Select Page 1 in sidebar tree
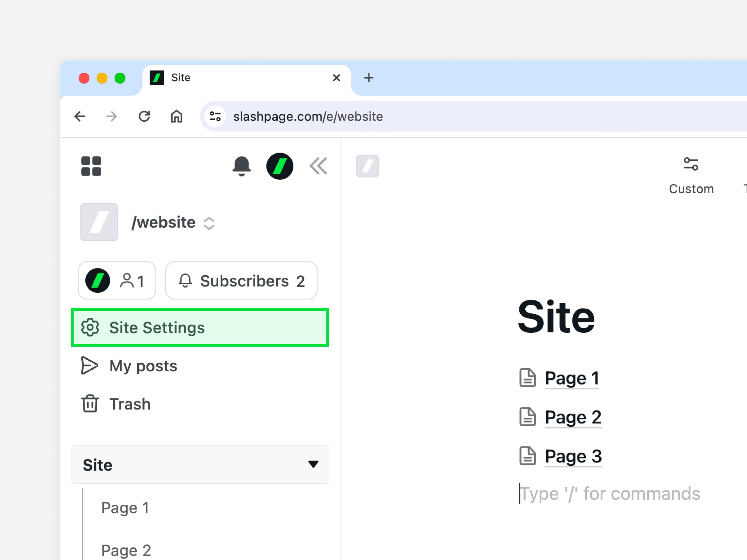Viewport: 747px width, 560px height. (x=125, y=508)
